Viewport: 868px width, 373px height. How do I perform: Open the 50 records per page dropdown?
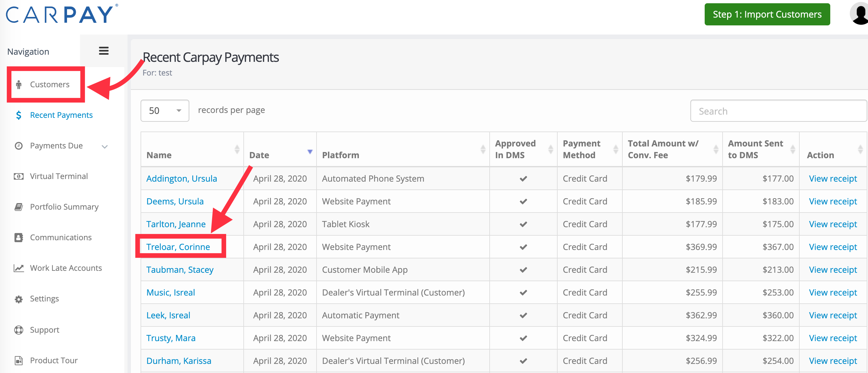[x=165, y=111]
